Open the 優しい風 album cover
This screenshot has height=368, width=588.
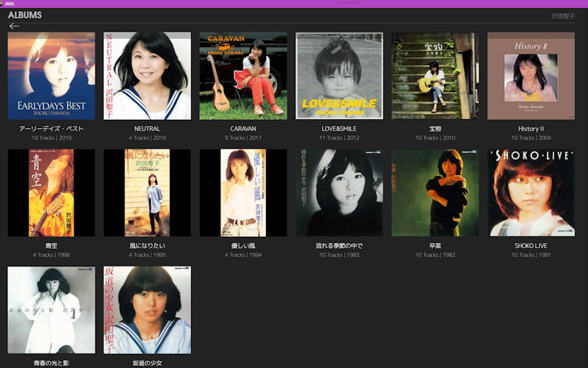(243, 193)
